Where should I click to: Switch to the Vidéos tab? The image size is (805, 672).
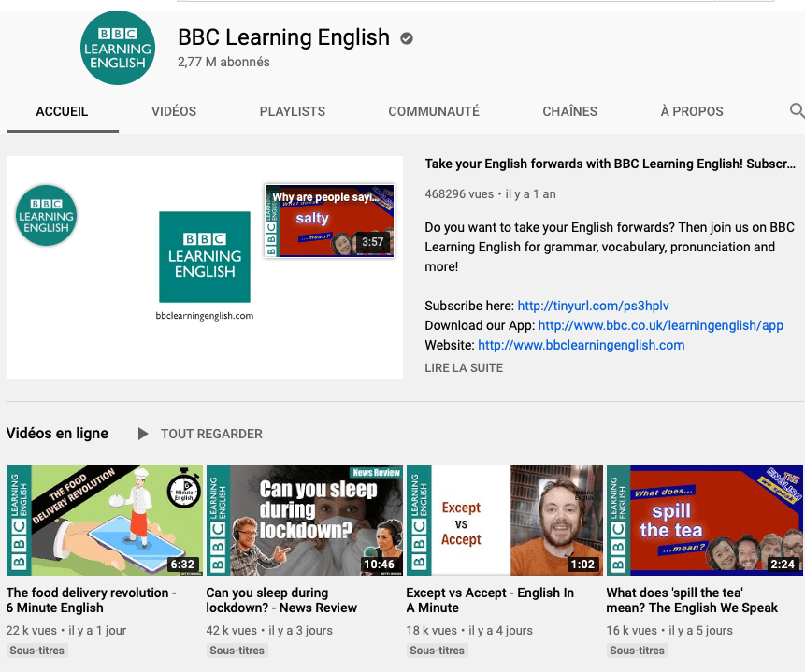click(174, 111)
